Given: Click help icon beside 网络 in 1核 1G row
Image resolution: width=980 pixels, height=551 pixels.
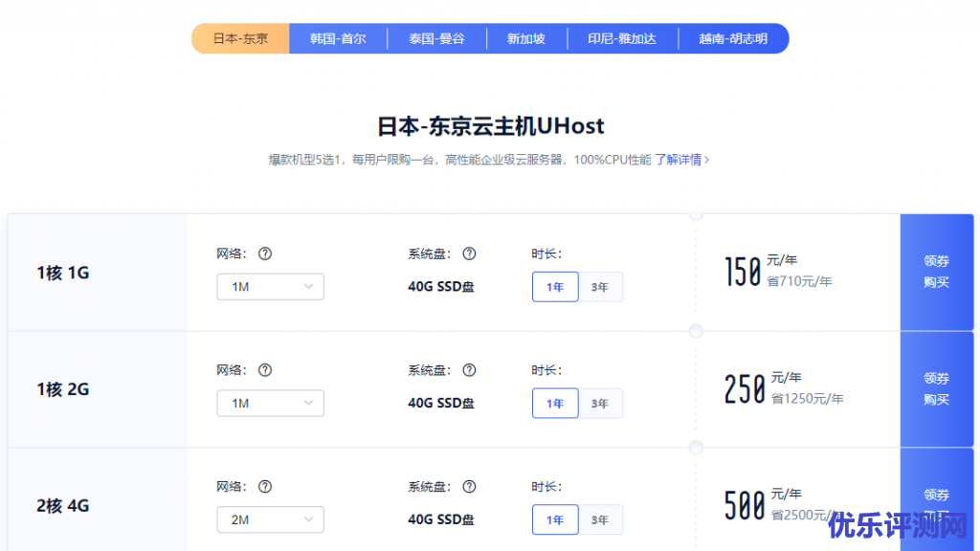Looking at the screenshot, I should click(x=265, y=253).
